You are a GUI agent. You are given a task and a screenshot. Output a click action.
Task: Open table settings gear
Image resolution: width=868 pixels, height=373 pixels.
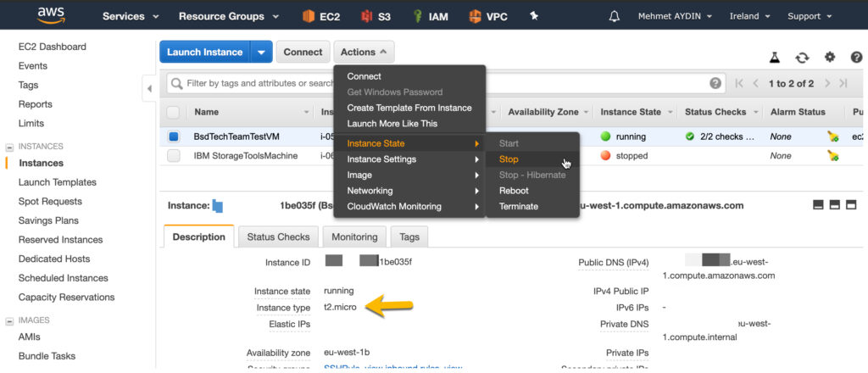tap(829, 57)
